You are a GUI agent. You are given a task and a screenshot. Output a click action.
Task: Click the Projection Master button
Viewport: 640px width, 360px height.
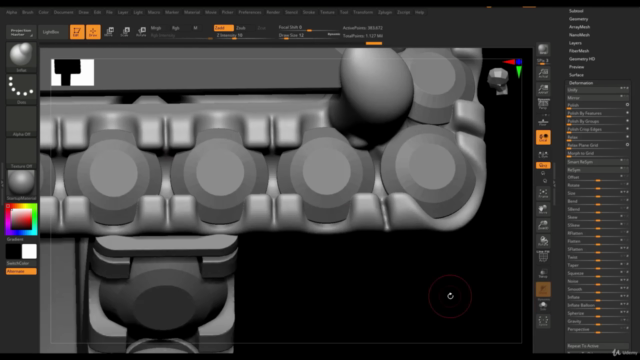[21, 32]
